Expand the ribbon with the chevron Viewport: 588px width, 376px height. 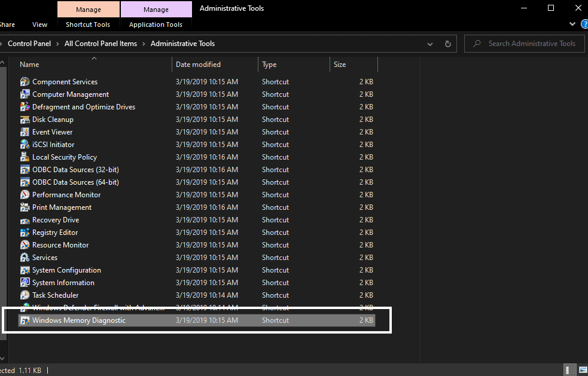click(572, 24)
